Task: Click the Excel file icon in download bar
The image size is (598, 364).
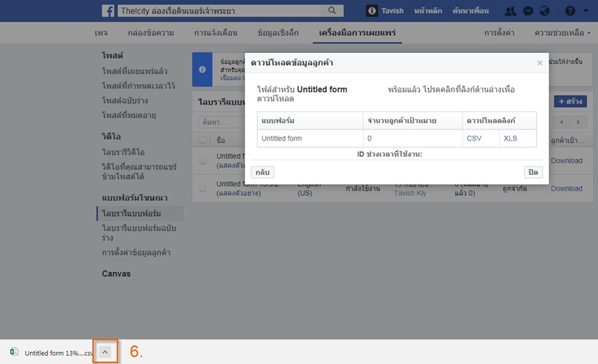Action: 14,352
